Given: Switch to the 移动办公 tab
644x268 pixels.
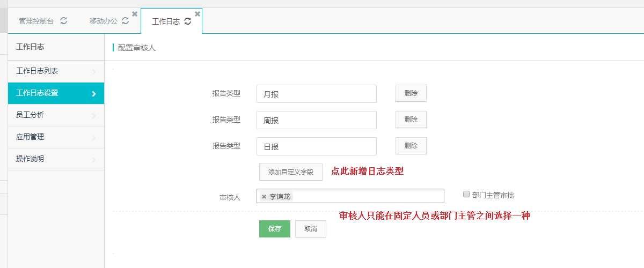Looking at the screenshot, I should [x=104, y=21].
